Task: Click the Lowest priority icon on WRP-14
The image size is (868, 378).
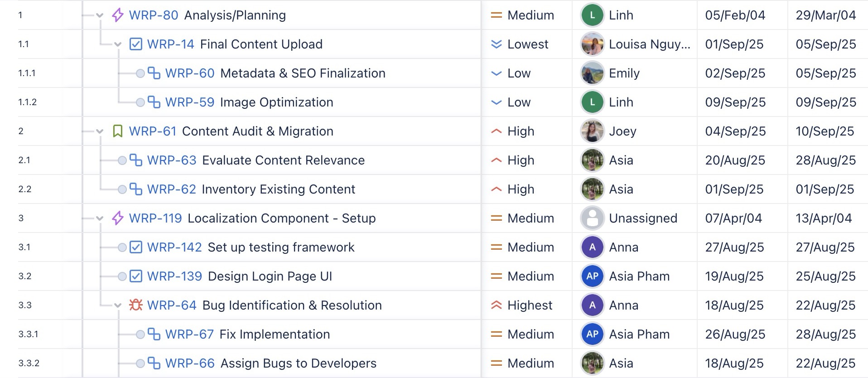Action: [497, 44]
